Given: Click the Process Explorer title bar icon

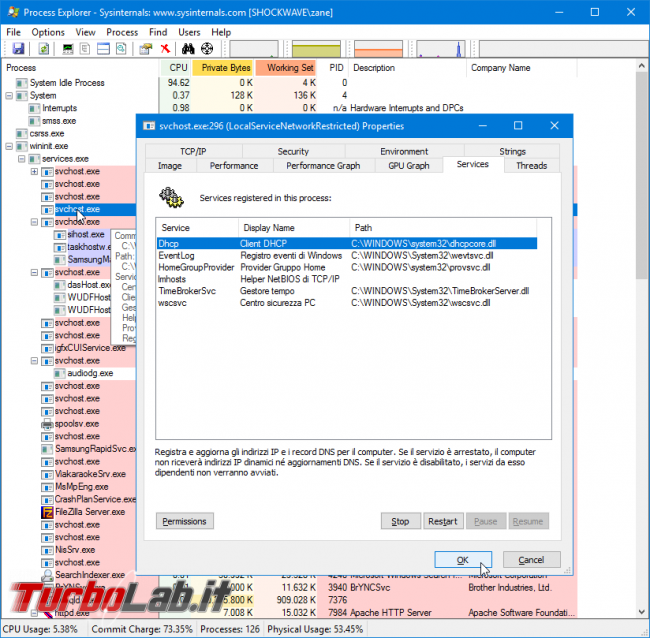Looking at the screenshot, I should [x=13, y=12].
